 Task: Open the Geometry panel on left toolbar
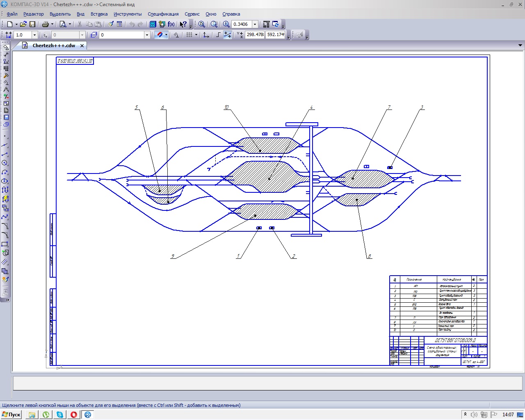pyautogui.click(x=6, y=48)
